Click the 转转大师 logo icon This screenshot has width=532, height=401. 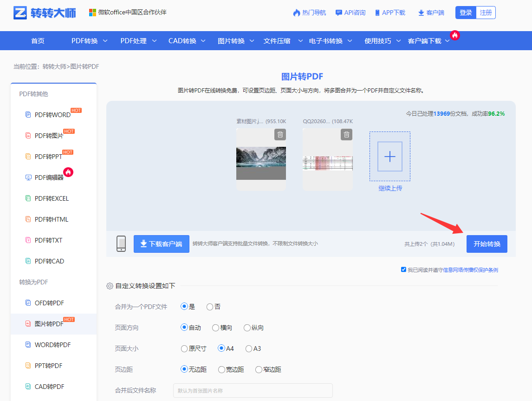click(20, 13)
